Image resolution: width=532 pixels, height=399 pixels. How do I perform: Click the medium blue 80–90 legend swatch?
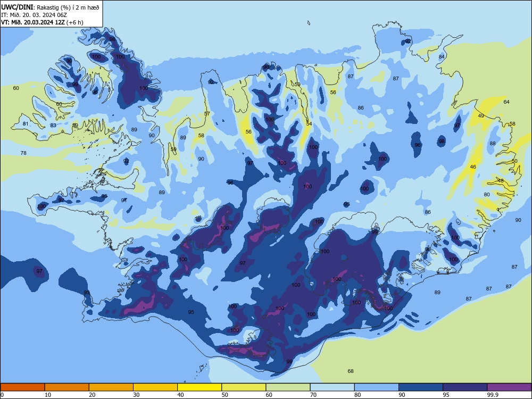(377, 387)
